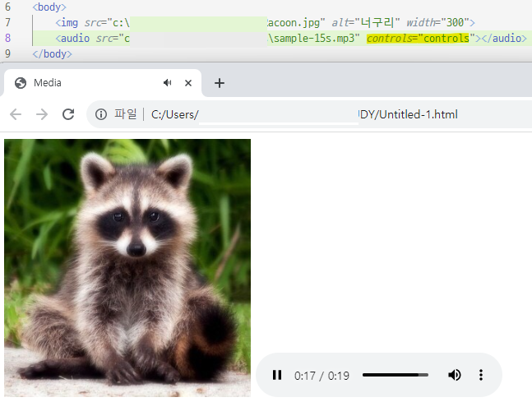Pause the audio playback
The height and width of the screenshot is (402, 532).
click(277, 375)
